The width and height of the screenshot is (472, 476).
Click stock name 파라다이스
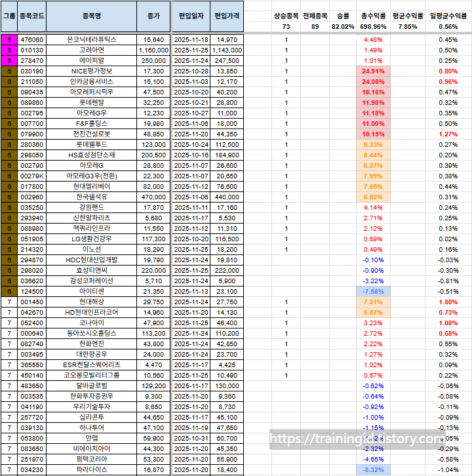[x=91, y=470]
